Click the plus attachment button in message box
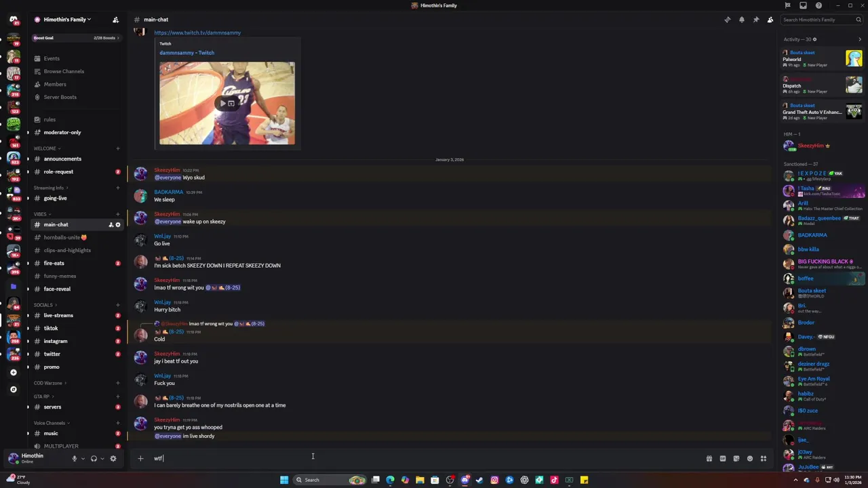The width and height of the screenshot is (868, 488). (140, 459)
